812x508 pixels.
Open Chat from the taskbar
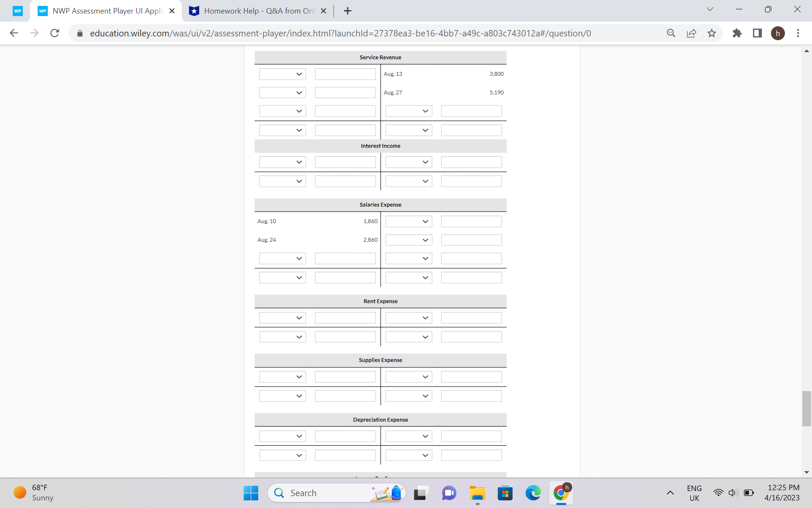coord(449,493)
